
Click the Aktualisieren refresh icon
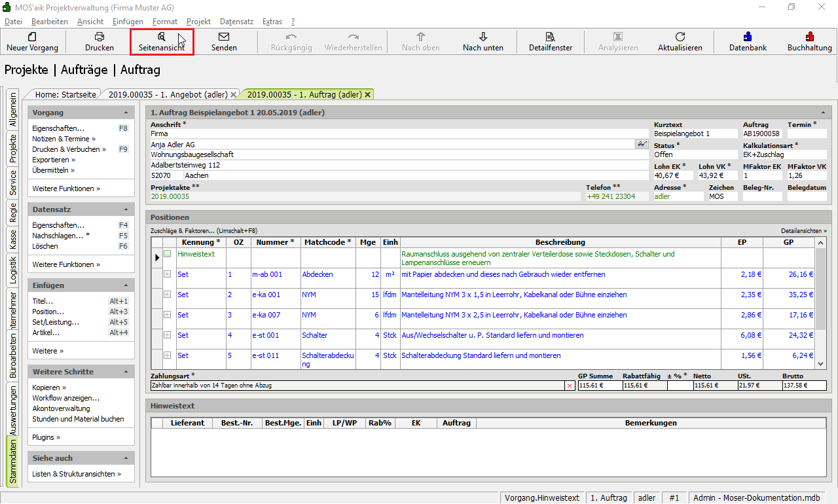coord(680,37)
